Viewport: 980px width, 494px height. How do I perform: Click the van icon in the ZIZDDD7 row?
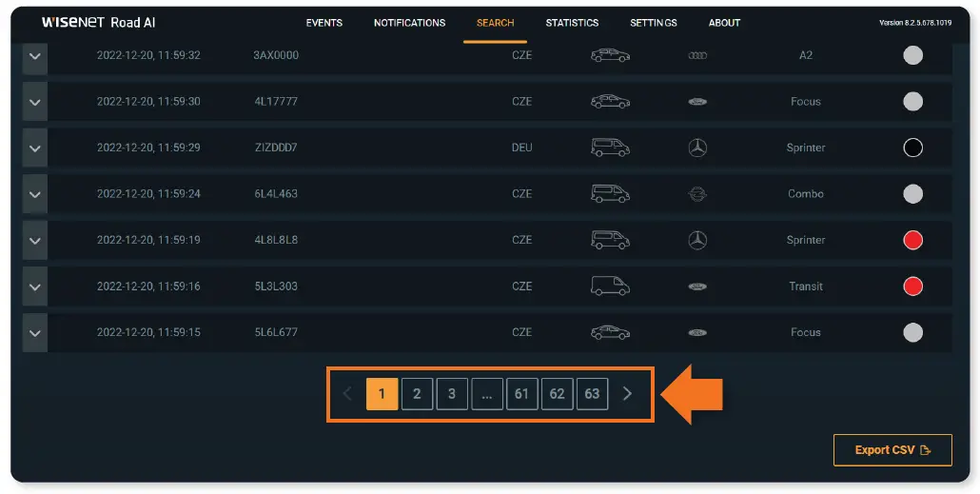click(610, 148)
